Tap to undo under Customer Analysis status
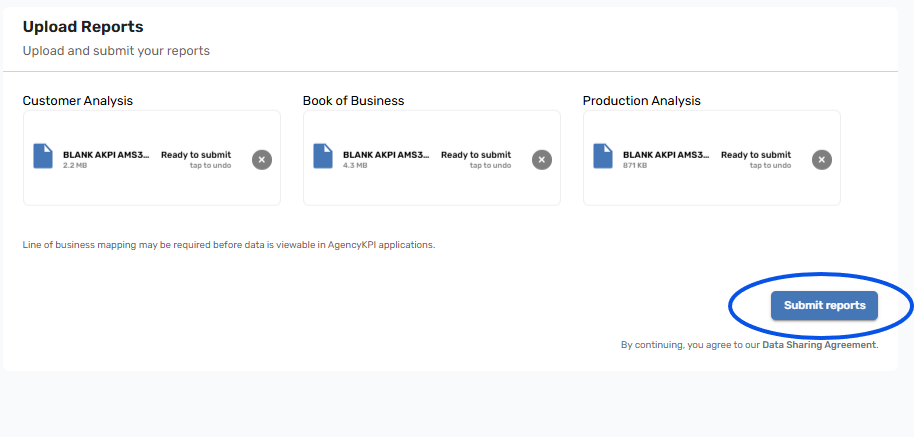 (x=210, y=166)
